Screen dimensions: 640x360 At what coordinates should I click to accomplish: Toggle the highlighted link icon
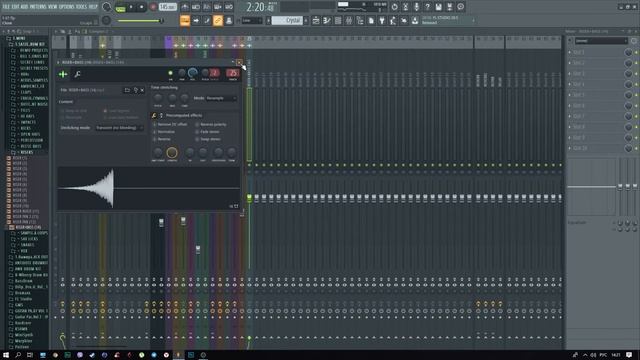218,20
